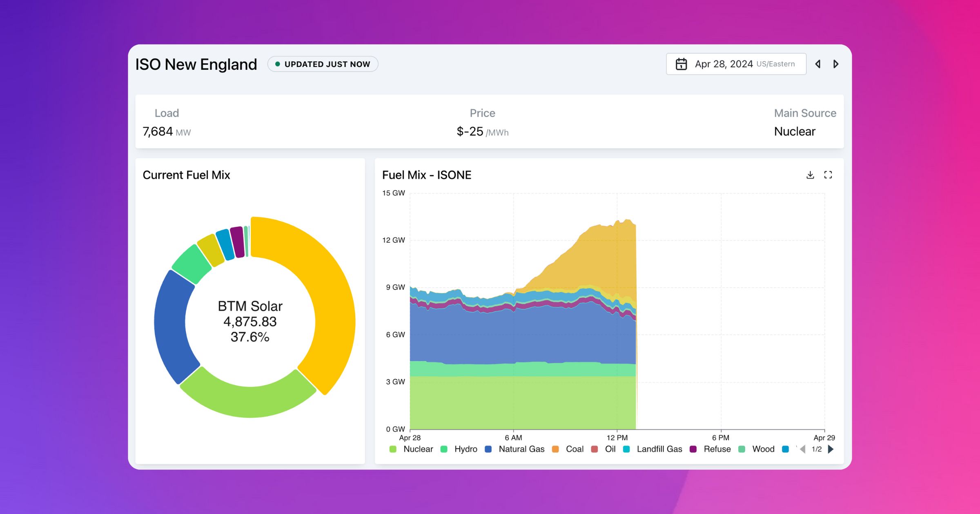Screen dimensions: 980x514
Task: Click the calendar icon in the date picker
Action: tap(681, 64)
